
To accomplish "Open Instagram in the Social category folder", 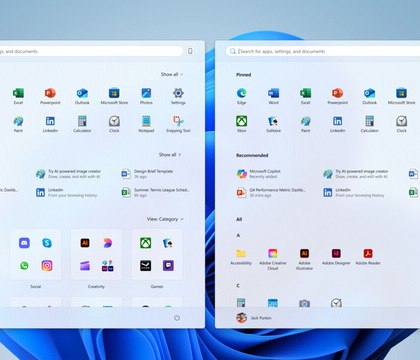I will pyautogui.click(x=47, y=265).
